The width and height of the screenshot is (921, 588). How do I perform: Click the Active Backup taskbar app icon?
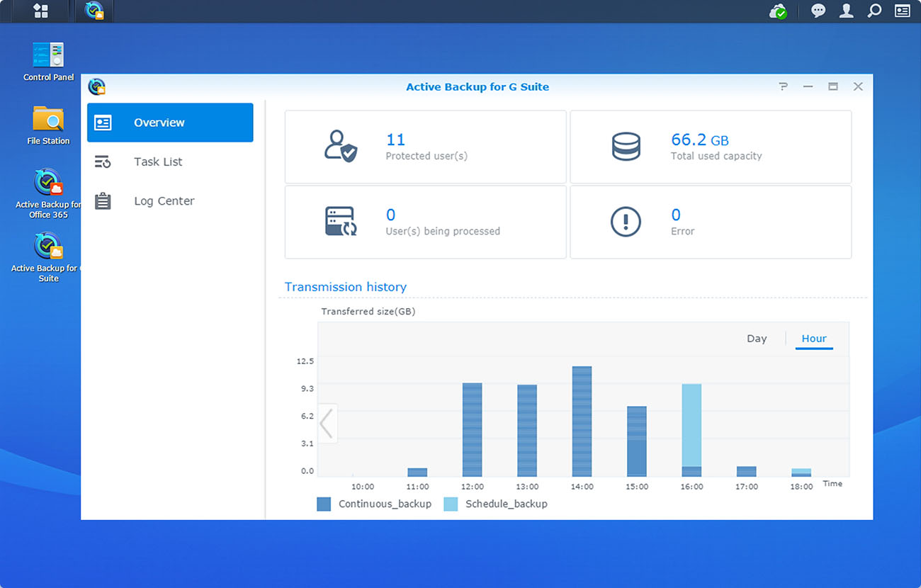click(94, 11)
